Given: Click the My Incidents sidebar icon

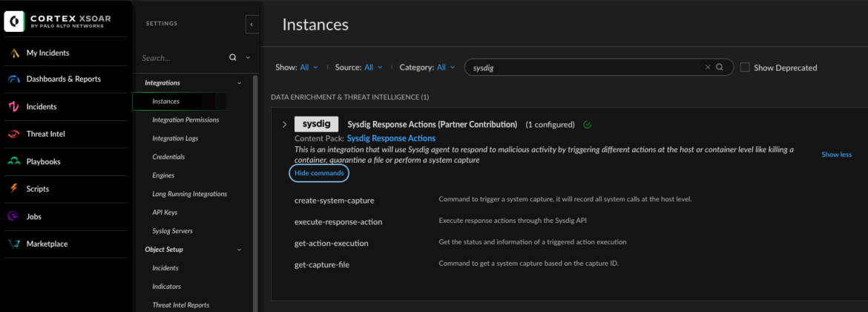Looking at the screenshot, I should coord(14,53).
